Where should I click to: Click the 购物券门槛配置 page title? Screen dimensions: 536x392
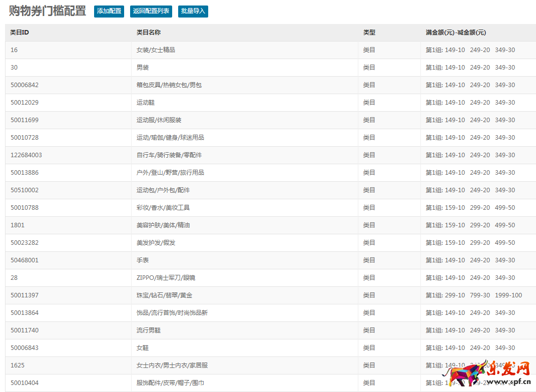pos(48,11)
